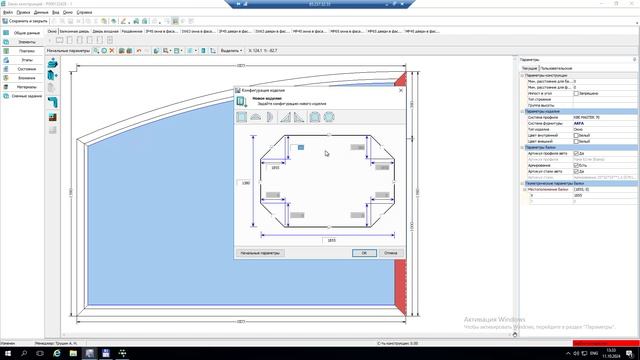
Task: Select the cut-corner rectangle shape
Action: (315, 117)
